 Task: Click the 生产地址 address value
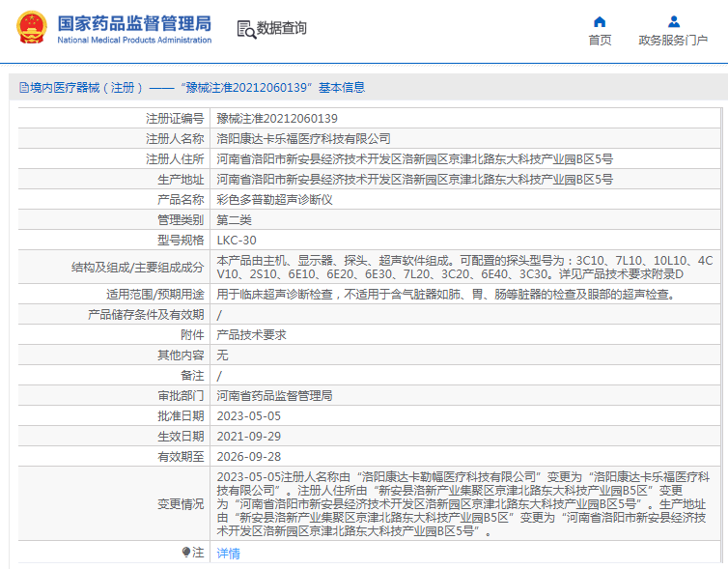point(414,180)
